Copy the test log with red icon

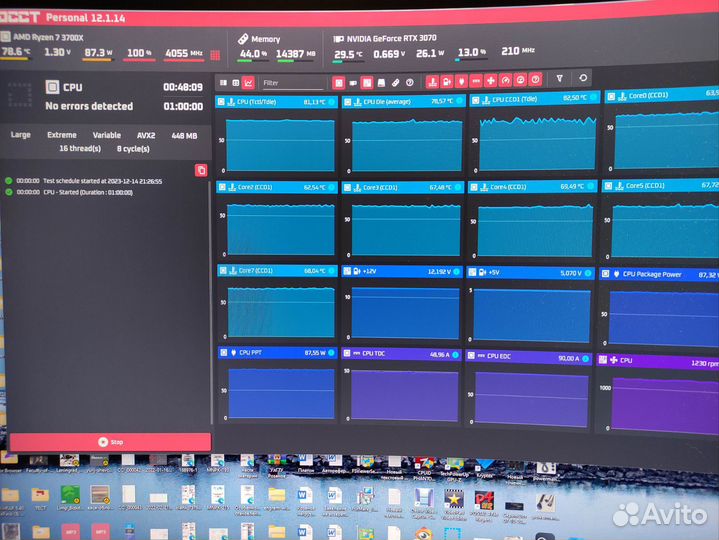click(201, 170)
